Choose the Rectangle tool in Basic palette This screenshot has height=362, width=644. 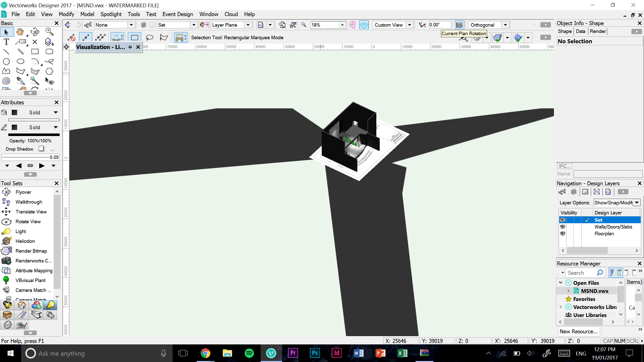[35, 52]
